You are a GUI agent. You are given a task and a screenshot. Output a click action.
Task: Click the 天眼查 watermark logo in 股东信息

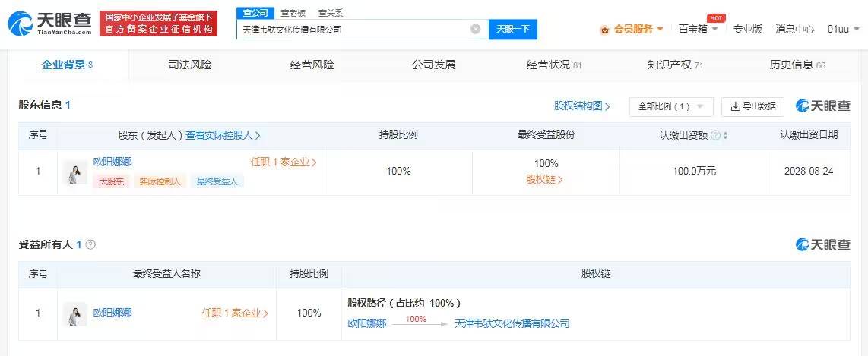822,106
